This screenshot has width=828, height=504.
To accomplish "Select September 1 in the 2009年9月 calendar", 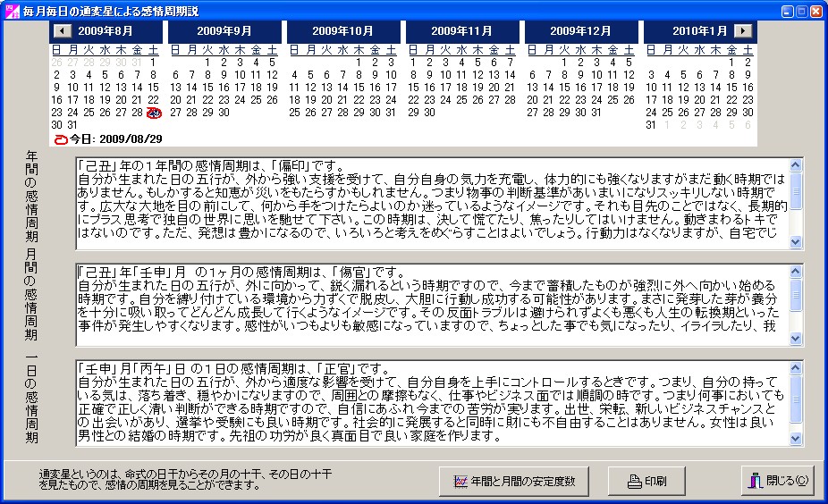I will (x=207, y=63).
